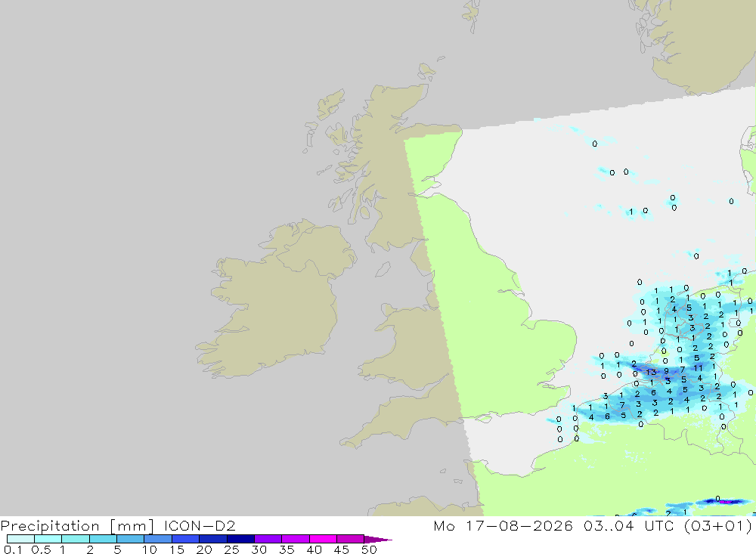
Task: Click the value 9 beside the 13
Action: coord(666,371)
